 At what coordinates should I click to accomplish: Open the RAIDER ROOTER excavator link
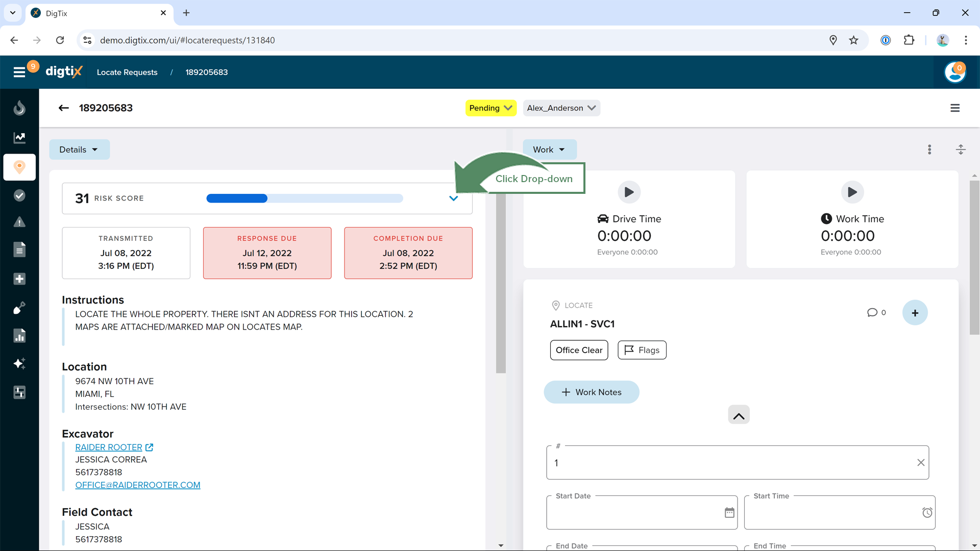click(x=109, y=447)
